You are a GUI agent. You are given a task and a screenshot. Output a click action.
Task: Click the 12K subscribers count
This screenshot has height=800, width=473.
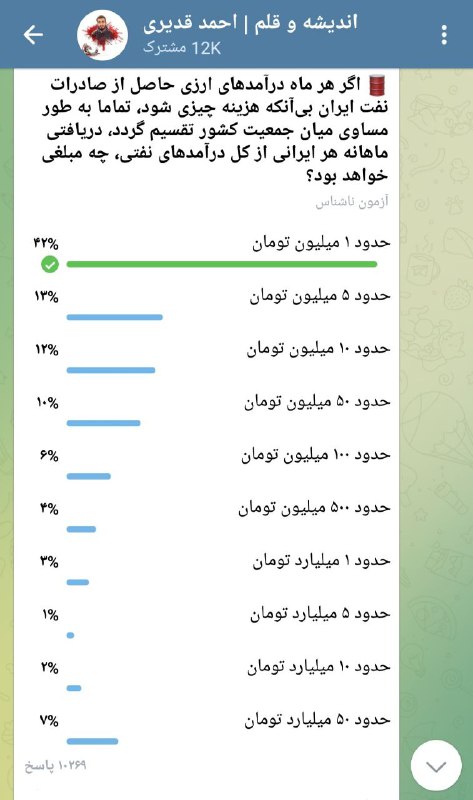[182, 48]
